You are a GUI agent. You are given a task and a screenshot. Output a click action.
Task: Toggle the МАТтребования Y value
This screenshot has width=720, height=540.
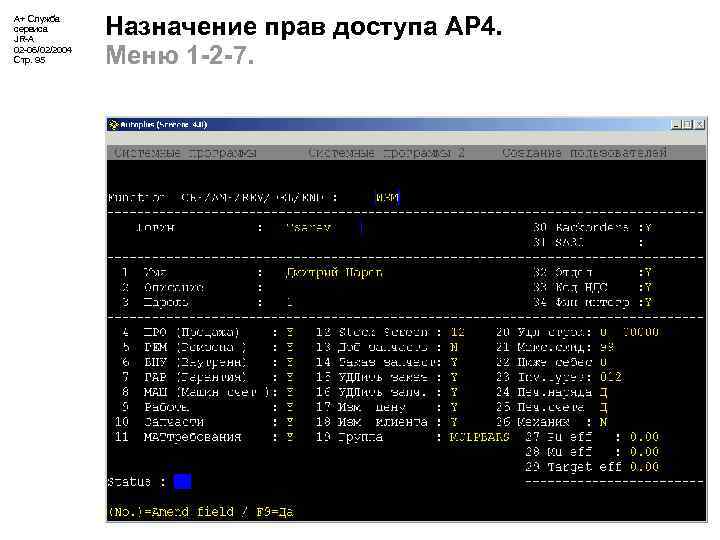(x=290, y=437)
